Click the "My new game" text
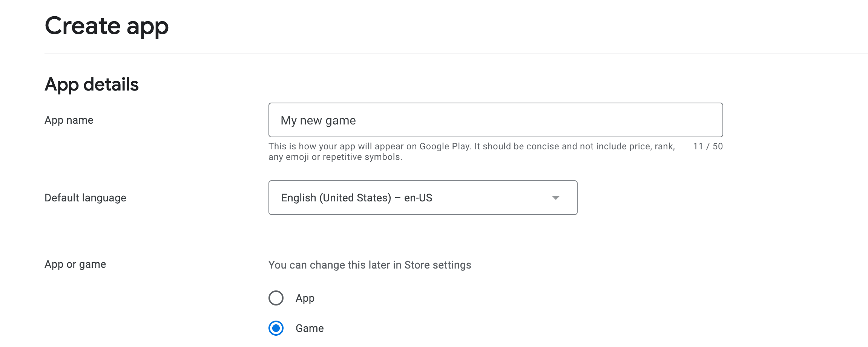The image size is (868, 347). (318, 120)
